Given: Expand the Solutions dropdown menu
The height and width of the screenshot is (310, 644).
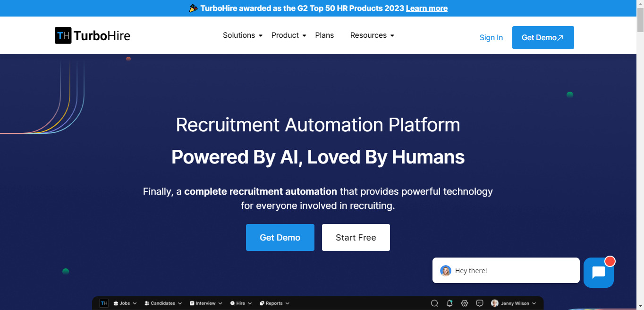Looking at the screenshot, I should click(x=242, y=35).
